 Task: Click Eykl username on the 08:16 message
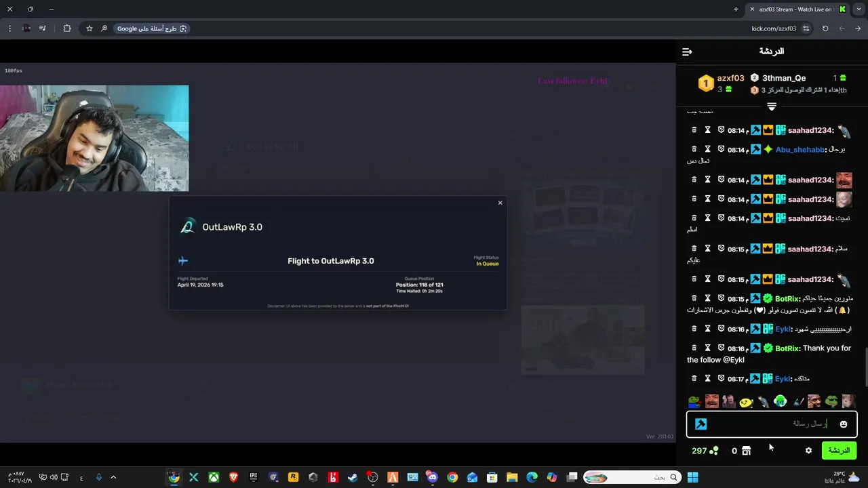click(783, 329)
